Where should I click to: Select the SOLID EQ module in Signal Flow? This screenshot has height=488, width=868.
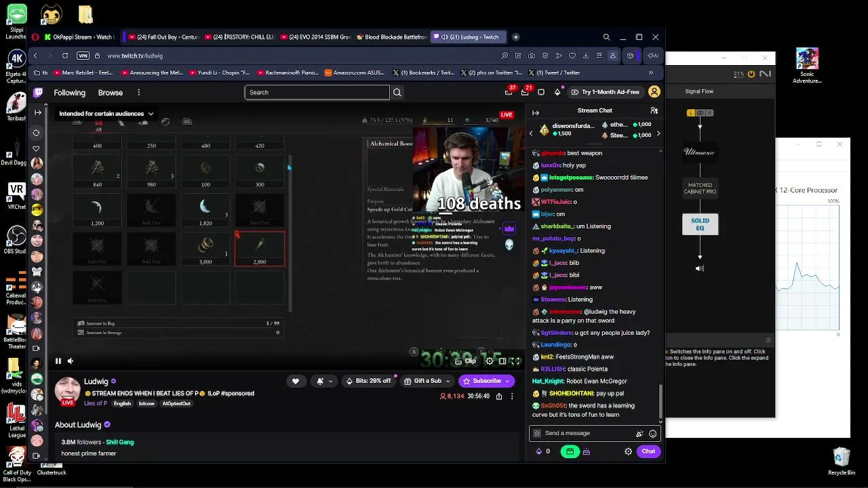click(x=700, y=224)
